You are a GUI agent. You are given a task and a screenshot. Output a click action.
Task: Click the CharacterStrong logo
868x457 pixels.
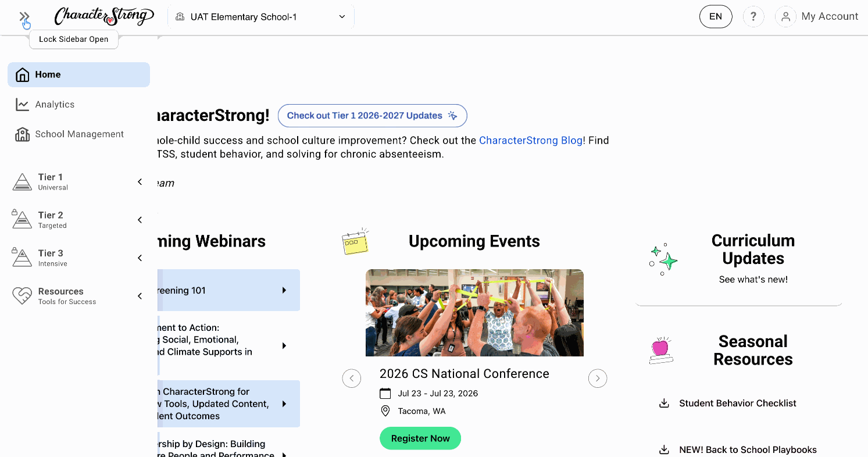(104, 16)
